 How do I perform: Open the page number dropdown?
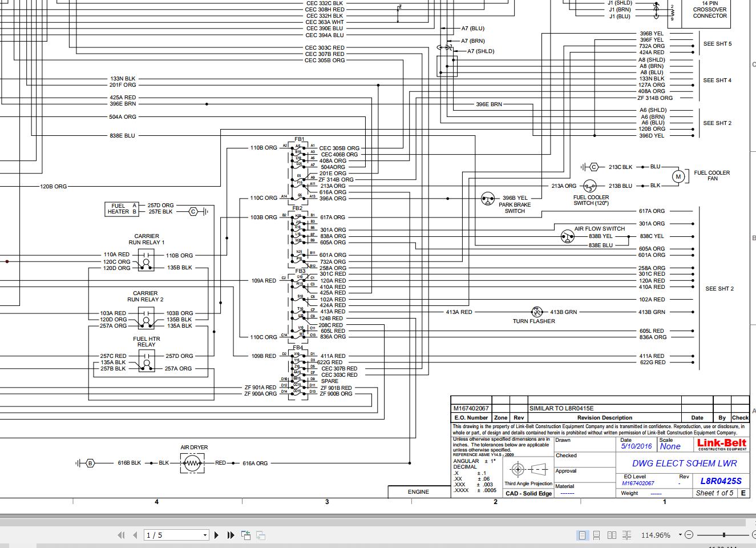tap(204, 535)
